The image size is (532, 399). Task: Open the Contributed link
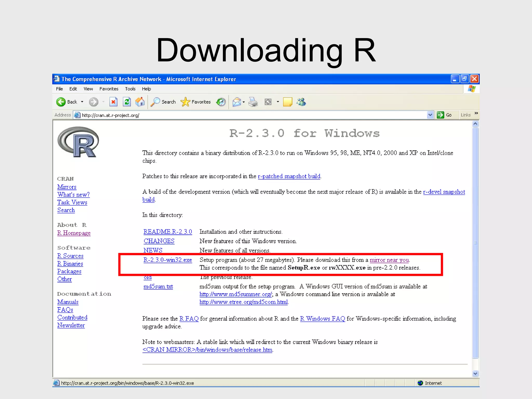(x=72, y=318)
